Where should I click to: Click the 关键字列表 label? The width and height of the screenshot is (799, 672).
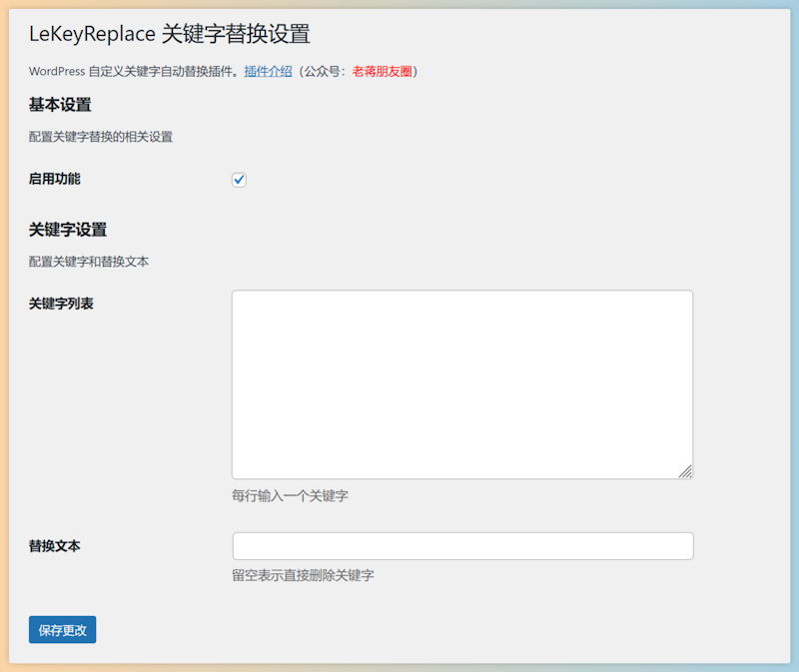click(61, 304)
